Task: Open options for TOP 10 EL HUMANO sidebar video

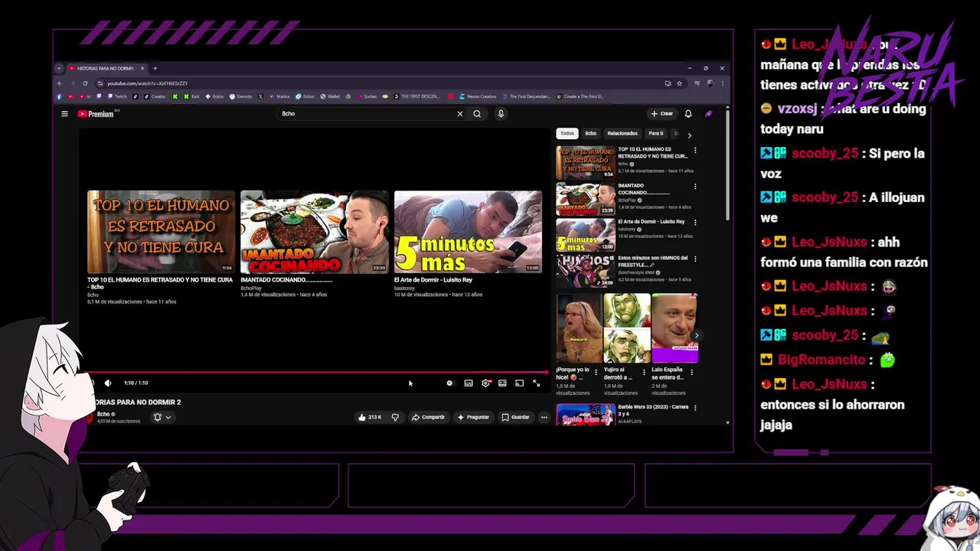Action: click(695, 150)
